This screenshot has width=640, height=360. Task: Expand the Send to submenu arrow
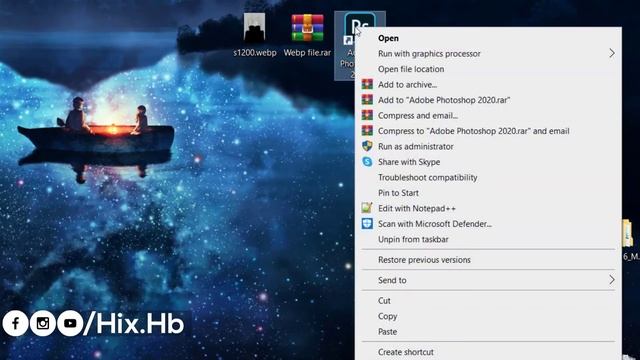(611, 280)
